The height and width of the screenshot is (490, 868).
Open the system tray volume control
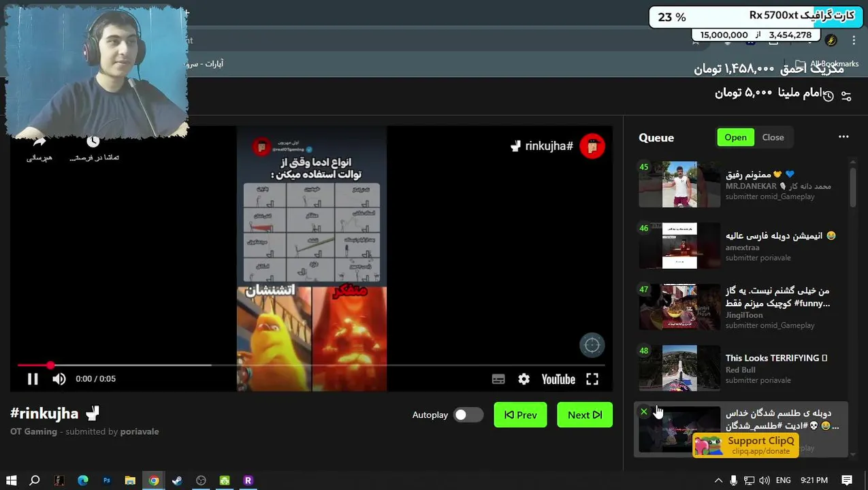765,480
